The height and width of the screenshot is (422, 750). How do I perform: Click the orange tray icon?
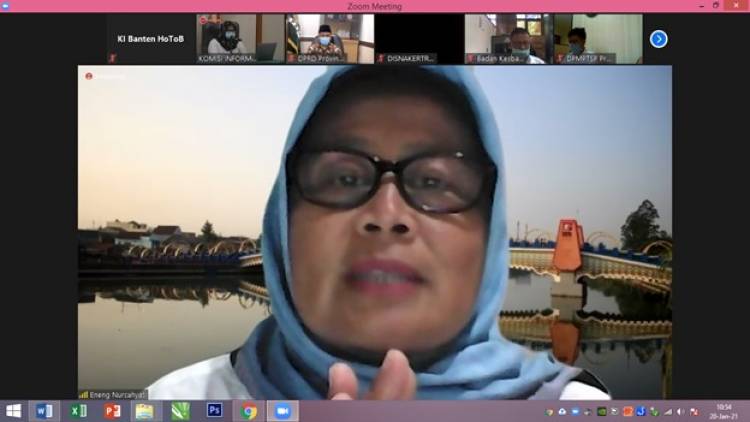point(628,412)
